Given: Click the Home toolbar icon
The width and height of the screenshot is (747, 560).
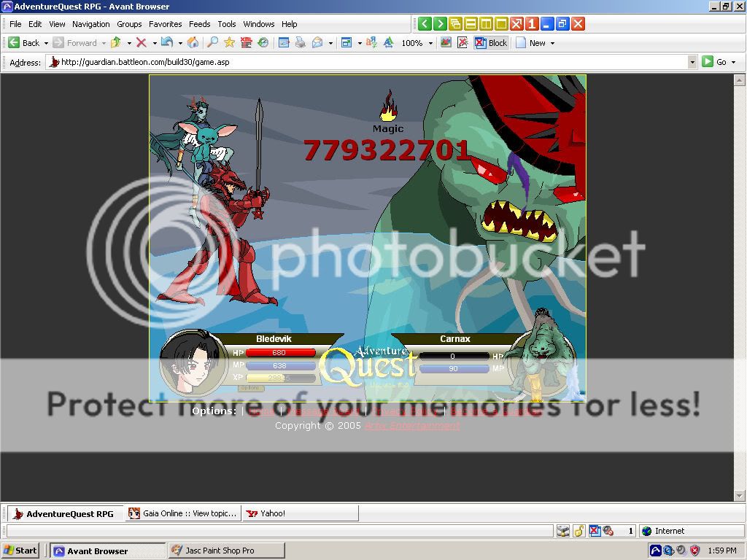Looking at the screenshot, I should pos(193,43).
